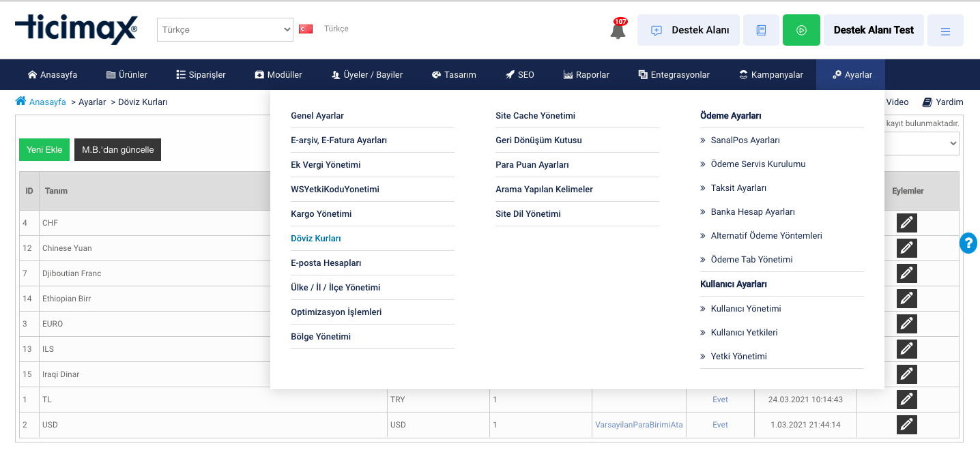980x450 pixels.
Task: Open the Üyeler / Bayiler menu
Action: pos(367,75)
